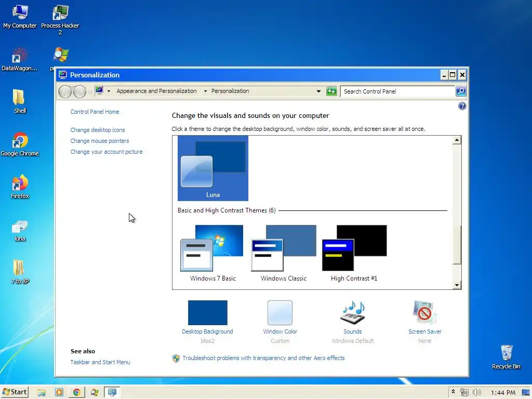The image size is (532, 399).
Task: Open Screen Saver settings
Action: (425, 322)
